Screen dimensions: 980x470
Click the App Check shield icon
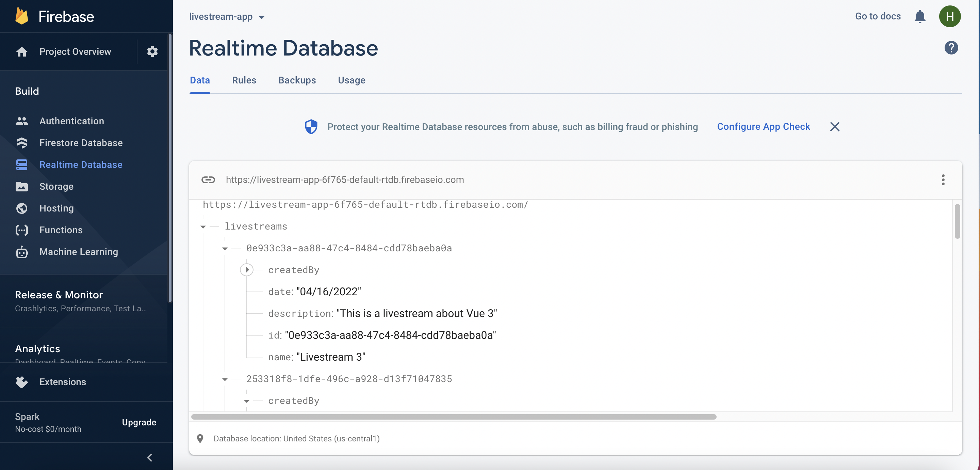coord(311,126)
